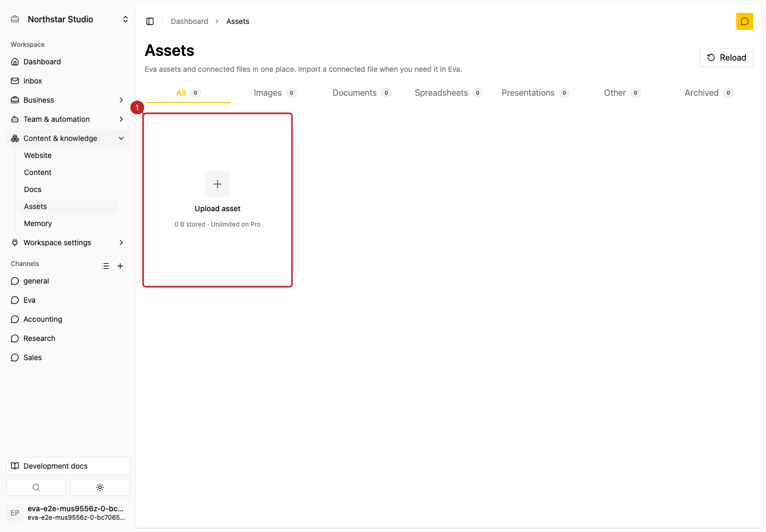The width and height of the screenshot is (766, 532).
Task: Click the eva-e2e user account name
Action: tap(76, 509)
